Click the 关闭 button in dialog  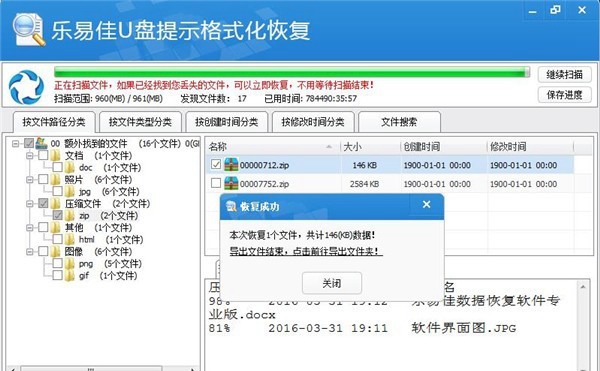pos(332,283)
